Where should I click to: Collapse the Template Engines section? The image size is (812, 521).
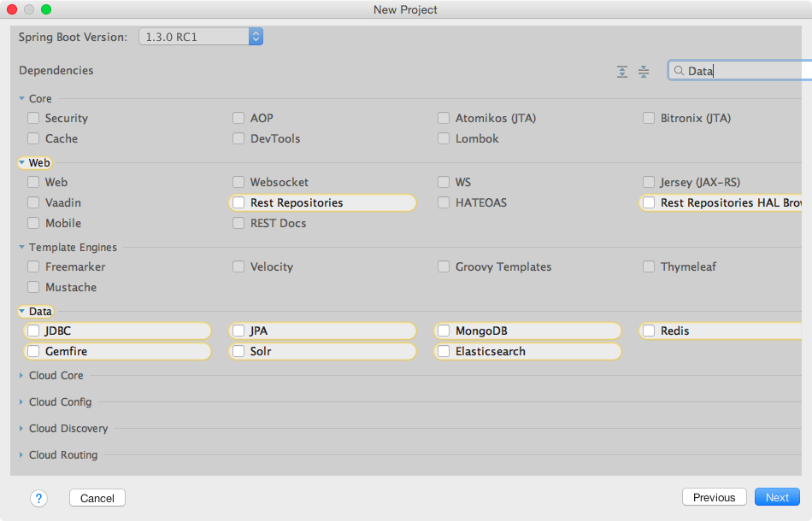coord(21,248)
